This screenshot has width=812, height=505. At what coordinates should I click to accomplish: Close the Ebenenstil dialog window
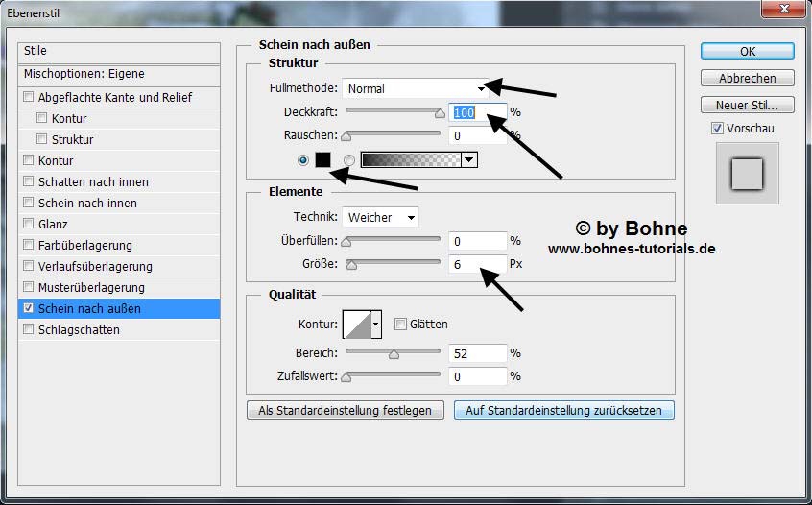tap(784, 11)
